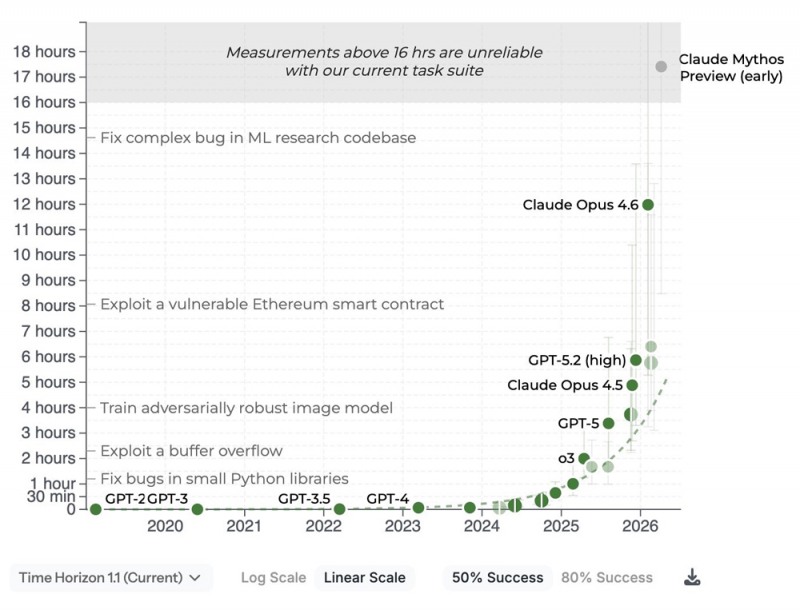Screen dimensions: 800x610
Task: Switch to Log Scale
Action: click(273, 577)
